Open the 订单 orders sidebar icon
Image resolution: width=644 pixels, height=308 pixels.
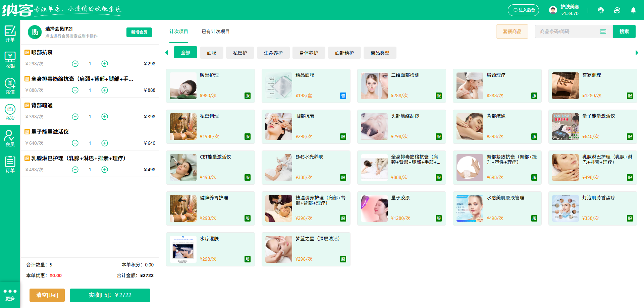pyautogui.click(x=10, y=164)
